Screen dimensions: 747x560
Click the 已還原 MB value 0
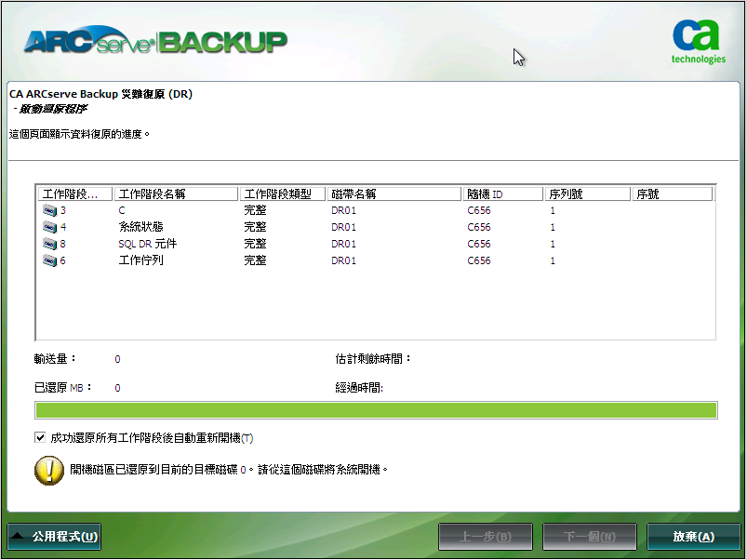117,388
